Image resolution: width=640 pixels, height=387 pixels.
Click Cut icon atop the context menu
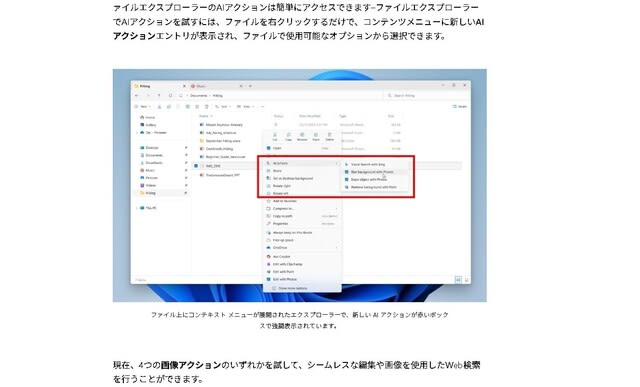(275, 136)
